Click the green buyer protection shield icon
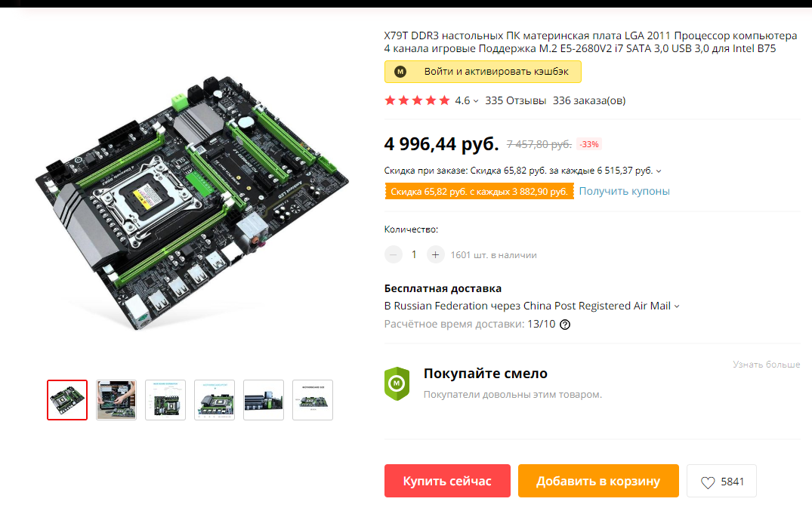 pyautogui.click(x=397, y=383)
